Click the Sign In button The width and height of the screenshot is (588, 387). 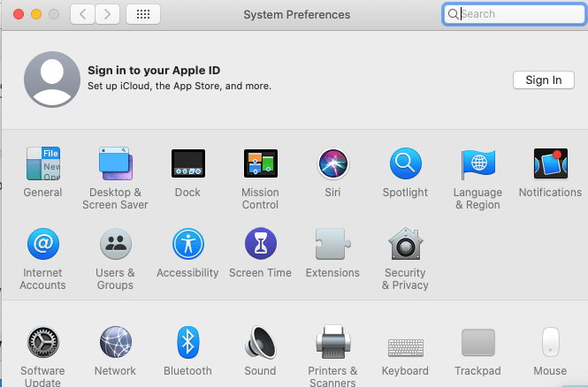(x=544, y=80)
